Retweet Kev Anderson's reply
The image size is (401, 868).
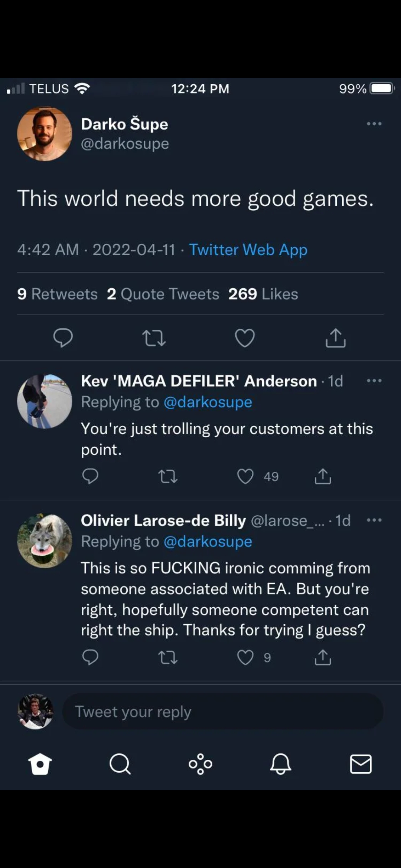168,476
